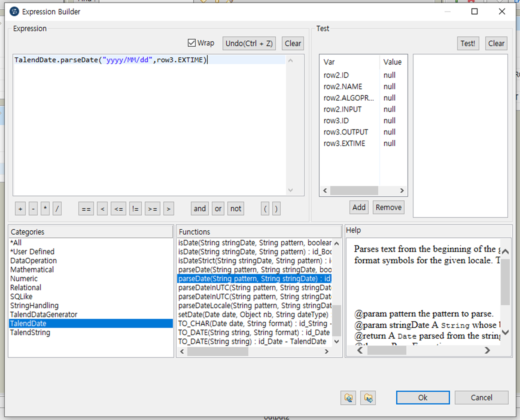Select the *All category
Image resolution: width=520 pixels, height=420 pixels.
pos(91,242)
